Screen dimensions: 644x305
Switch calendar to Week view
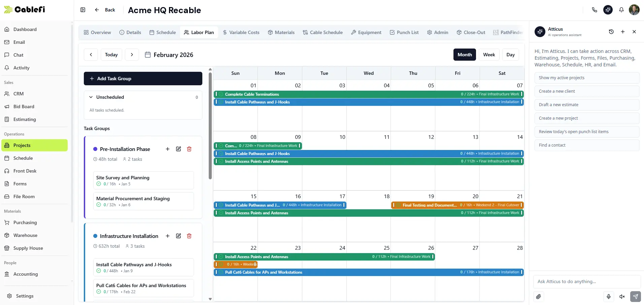[489, 55]
